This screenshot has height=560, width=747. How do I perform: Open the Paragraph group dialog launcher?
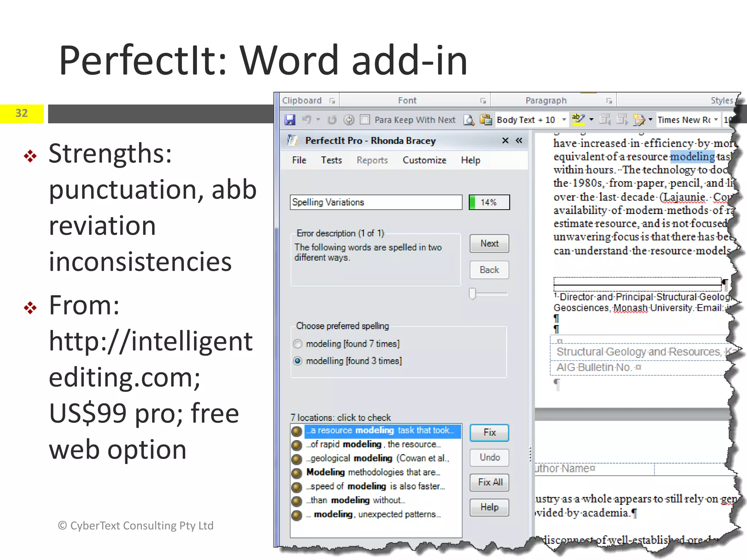coord(609,101)
